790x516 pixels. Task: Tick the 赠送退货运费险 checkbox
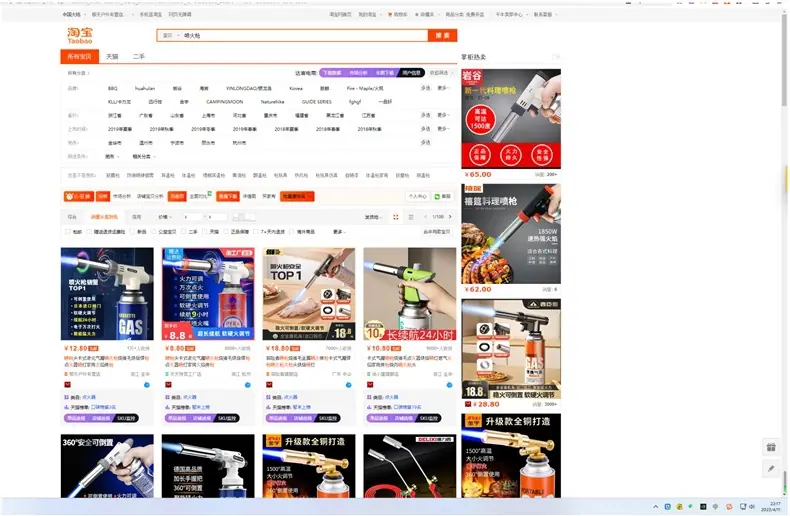tap(89, 232)
